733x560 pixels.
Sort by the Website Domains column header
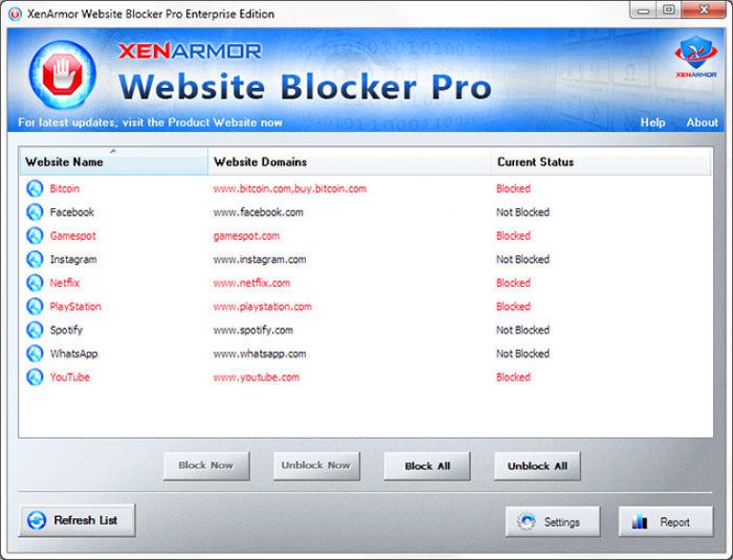349,162
